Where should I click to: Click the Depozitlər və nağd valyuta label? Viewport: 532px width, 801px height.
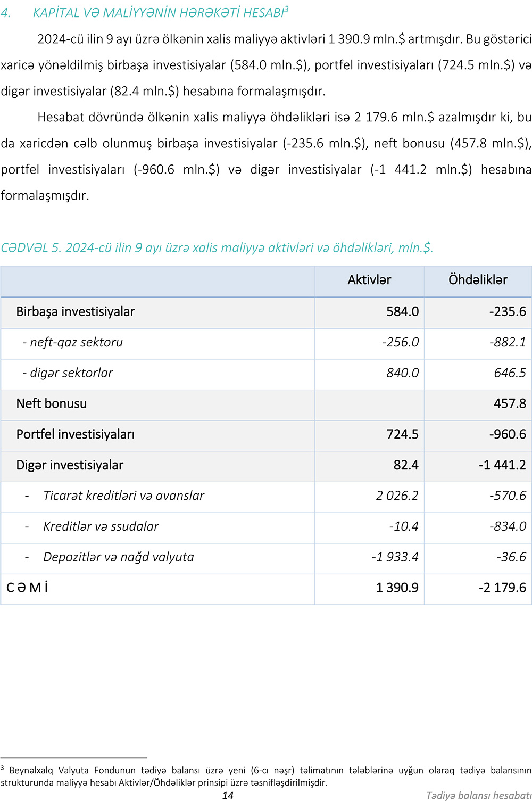[118, 557]
